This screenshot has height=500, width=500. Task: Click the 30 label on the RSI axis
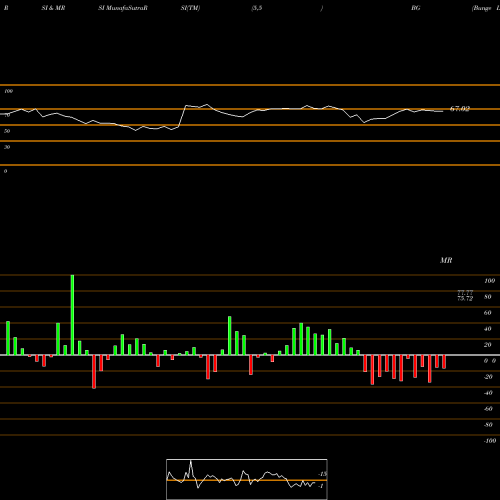pos(7,147)
